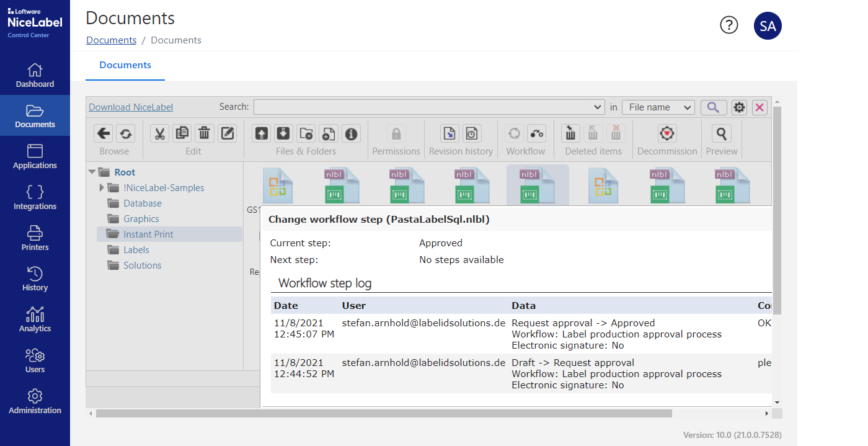The width and height of the screenshot is (868, 446).
Task: Select the !NiceLabel-Samples folder
Action: [164, 188]
